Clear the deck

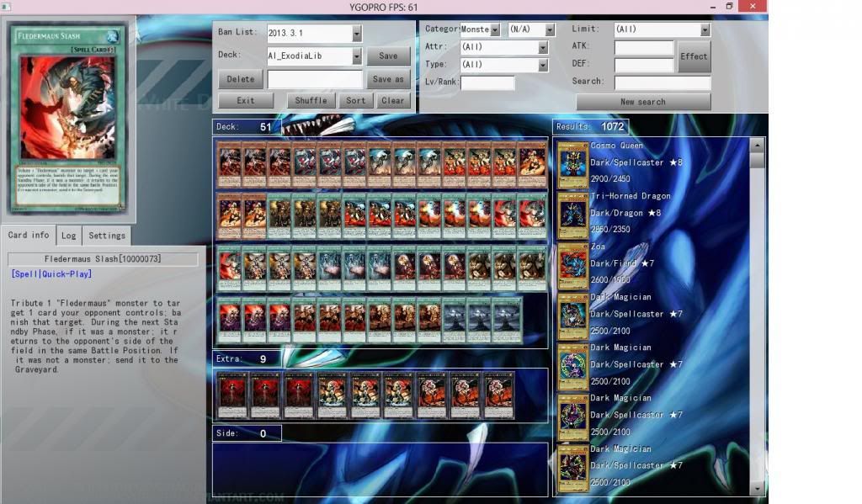[x=392, y=101]
